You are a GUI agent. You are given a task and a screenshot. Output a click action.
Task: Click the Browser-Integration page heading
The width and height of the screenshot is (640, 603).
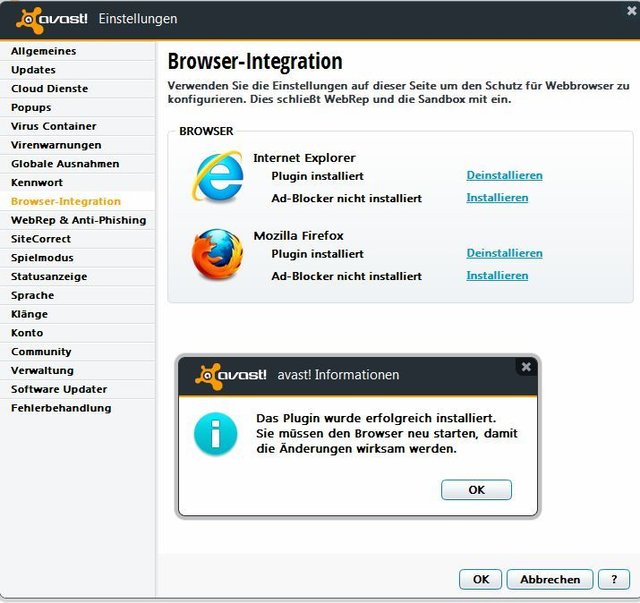(255, 62)
